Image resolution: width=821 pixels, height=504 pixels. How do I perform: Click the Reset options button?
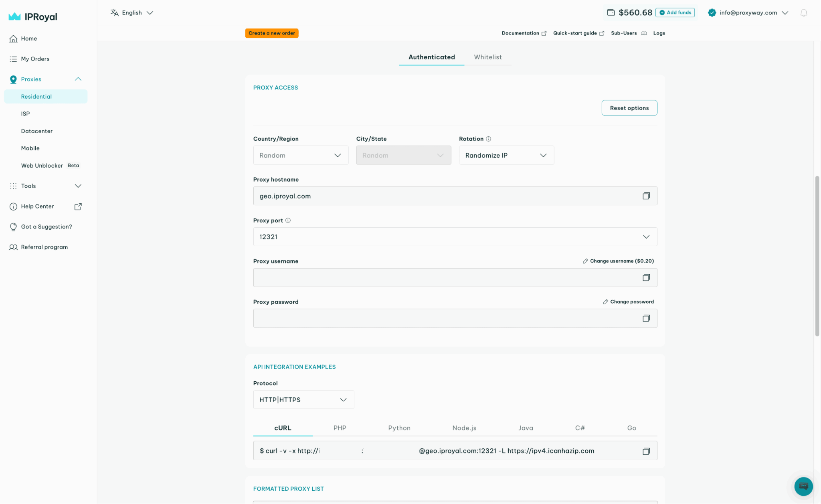(629, 108)
